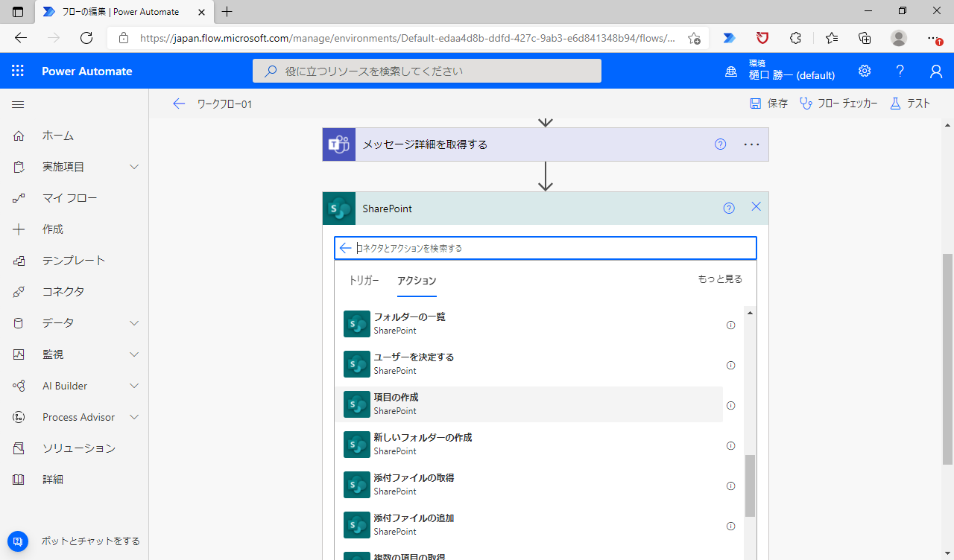Show info for 添付ファイルの取得 action
Viewport: 954px width, 560px height.
[731, 486]
